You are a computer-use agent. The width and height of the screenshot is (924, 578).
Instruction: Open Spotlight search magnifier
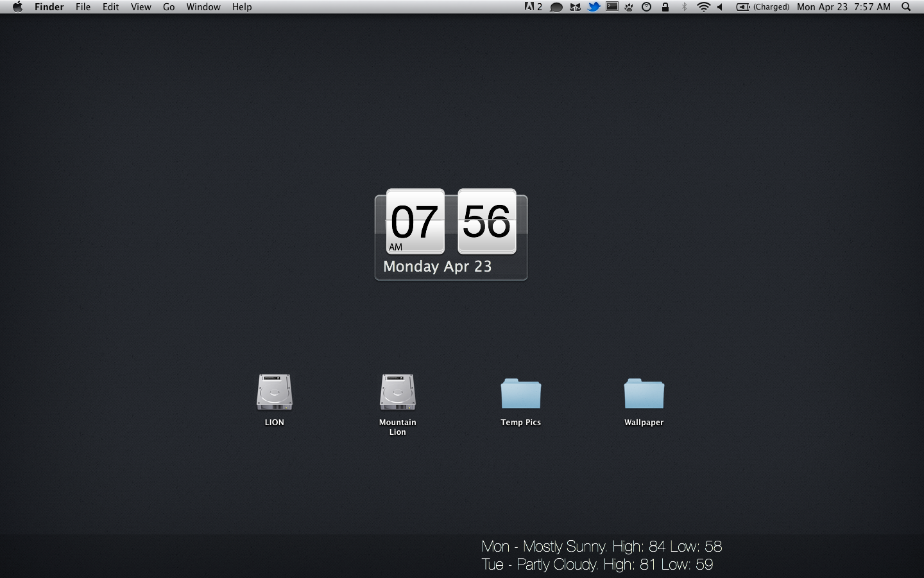pos(906,7)
